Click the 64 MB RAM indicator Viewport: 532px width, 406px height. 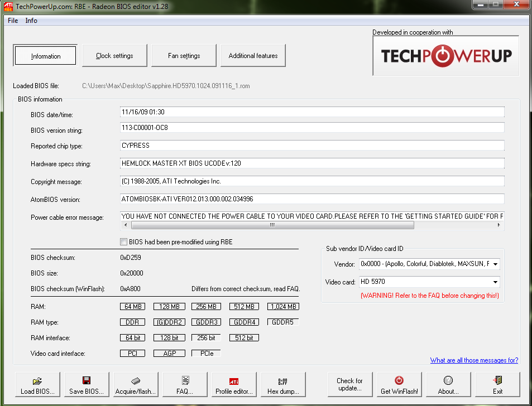(x=133, y=306)
